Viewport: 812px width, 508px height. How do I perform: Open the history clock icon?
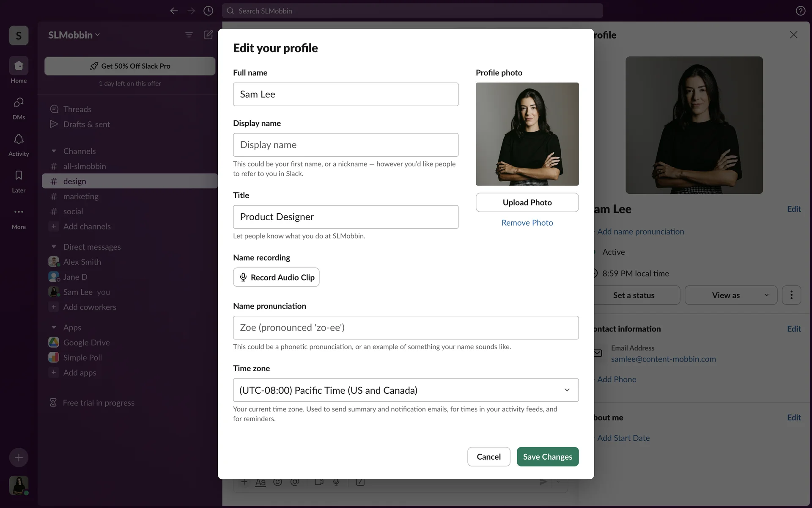click(x=208, y=11)
